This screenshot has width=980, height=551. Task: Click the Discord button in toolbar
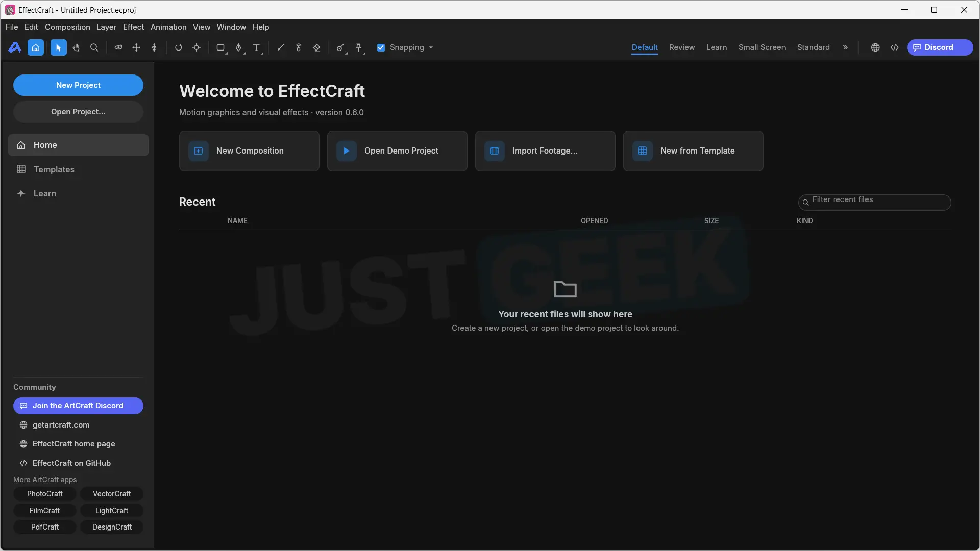pyautogui.click(x=940, y=47)
